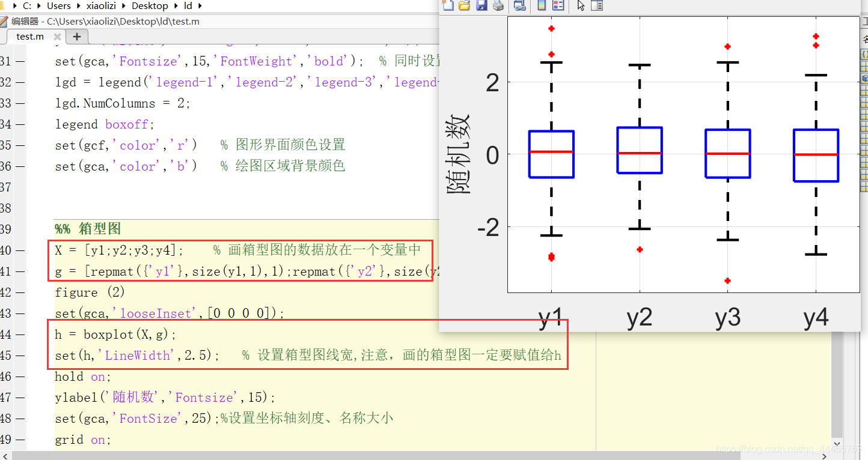Set a breakpoint at line 45 dash
This screenshot has height=460, width=868.
[x=20, y=356]
